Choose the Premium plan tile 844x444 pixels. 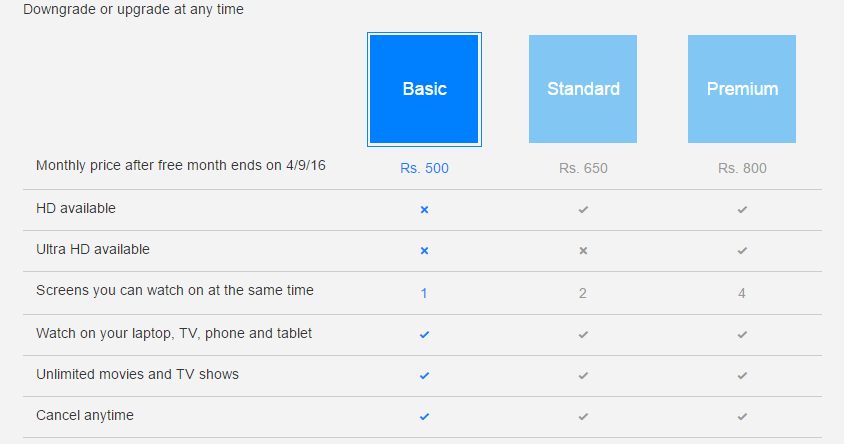click(742, 89)
